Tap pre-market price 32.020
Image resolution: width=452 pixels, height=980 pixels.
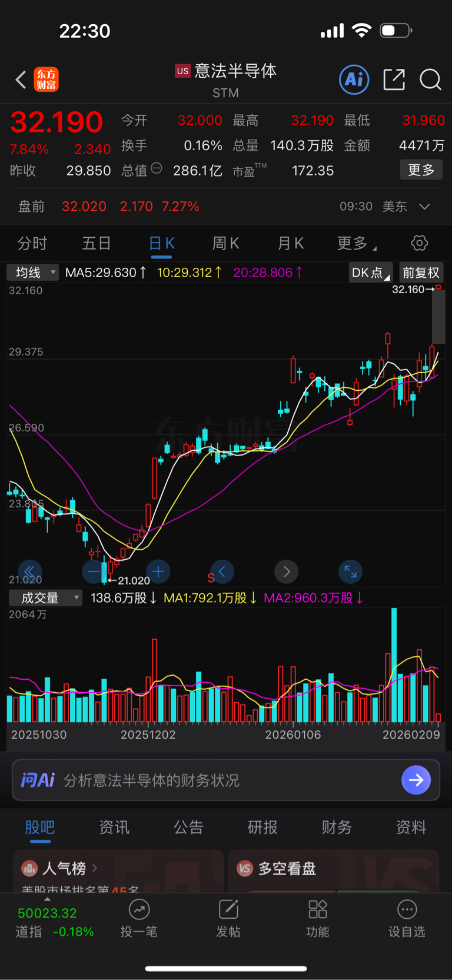[x=84, y=207]
